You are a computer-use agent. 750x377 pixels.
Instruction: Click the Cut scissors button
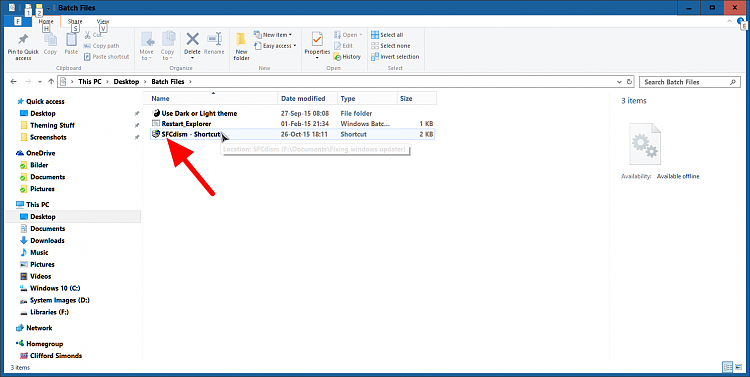click(92, 35)
